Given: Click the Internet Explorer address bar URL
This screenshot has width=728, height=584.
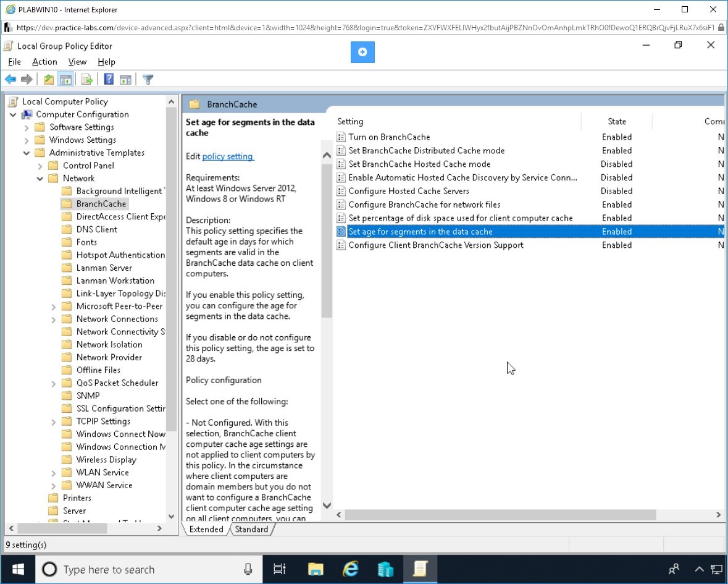Looking at the screenshot, I should [x=365, y=27].
